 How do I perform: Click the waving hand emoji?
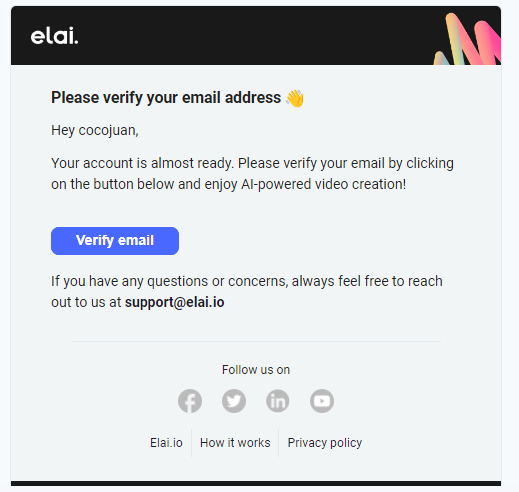pos(295,98)
